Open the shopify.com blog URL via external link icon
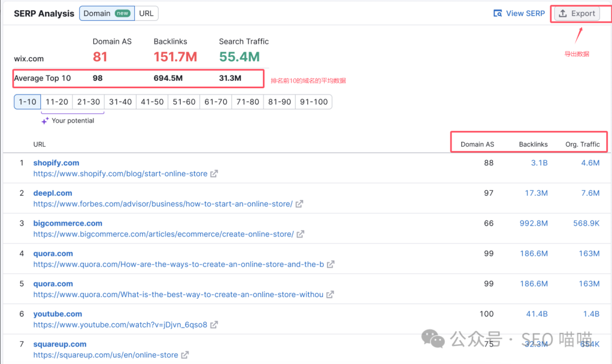 pyautogui.click(x=213, y=174)
